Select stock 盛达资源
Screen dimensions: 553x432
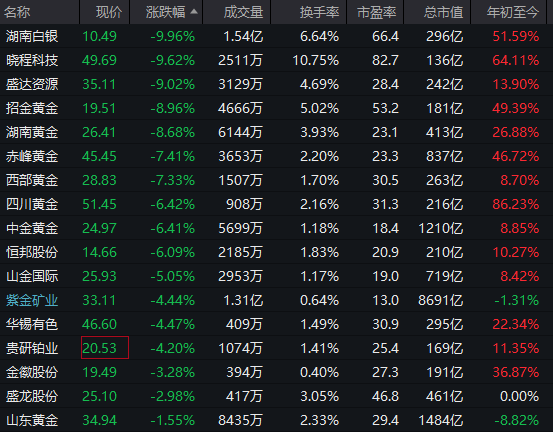(32, 84)
